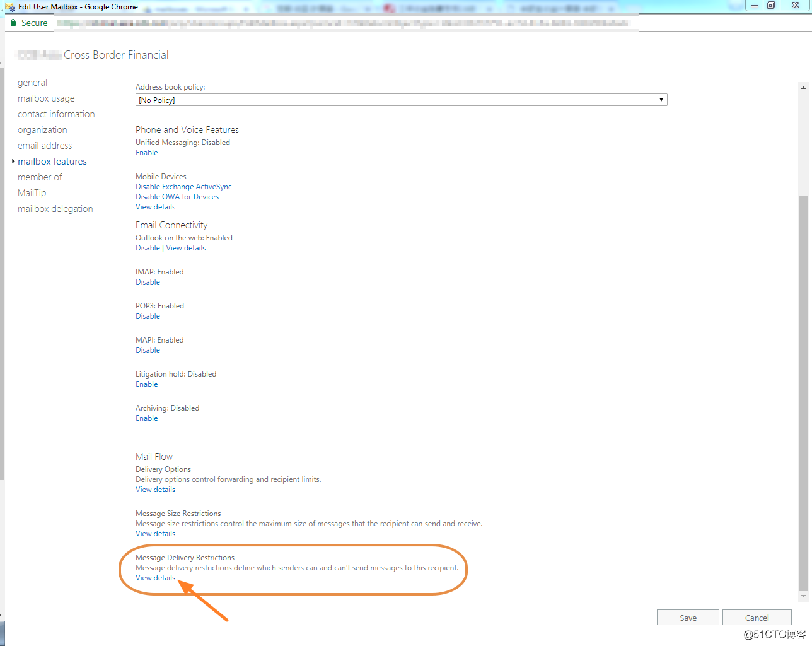Click the vertical scrollbar thumb
The width and height of the screenshot is (812, 646).
(x=803, y=392)
